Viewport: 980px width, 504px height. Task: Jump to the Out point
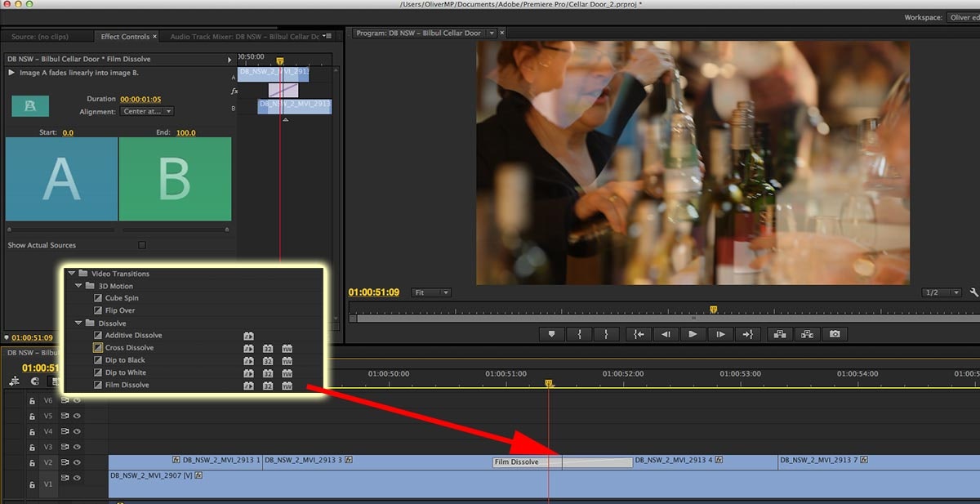pyautogui.click(x=747, y=334)
